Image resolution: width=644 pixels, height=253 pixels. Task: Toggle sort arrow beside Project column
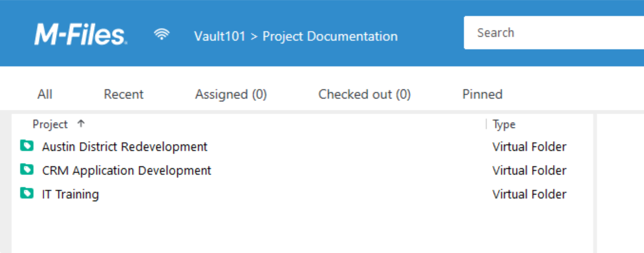click(x=81, y=124)
